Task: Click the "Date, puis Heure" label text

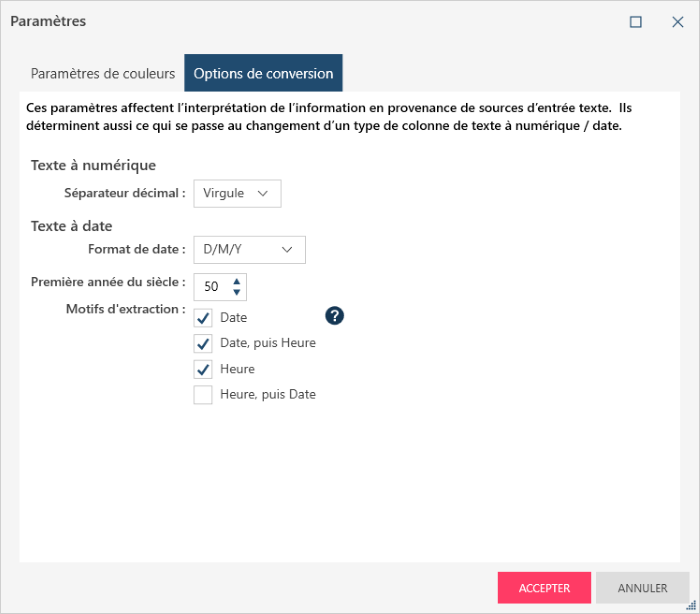Action: [268, 343]
